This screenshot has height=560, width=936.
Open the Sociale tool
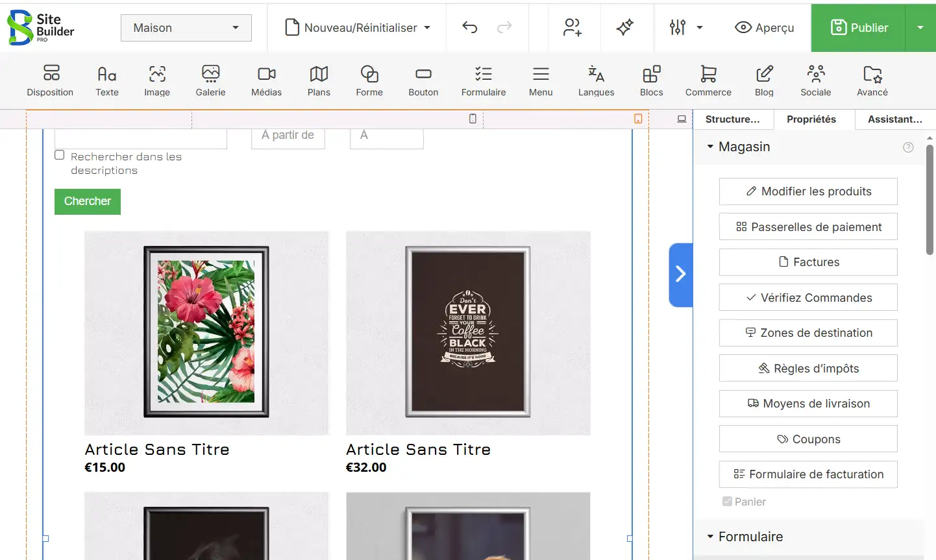pyautogui.click(x=816, y=81)
